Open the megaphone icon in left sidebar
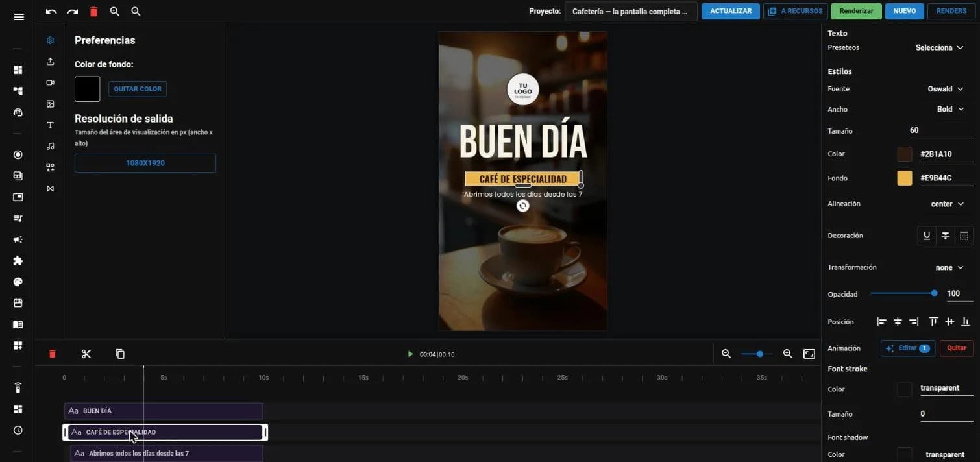Viewport: 980px width, 462px height. 18,239
